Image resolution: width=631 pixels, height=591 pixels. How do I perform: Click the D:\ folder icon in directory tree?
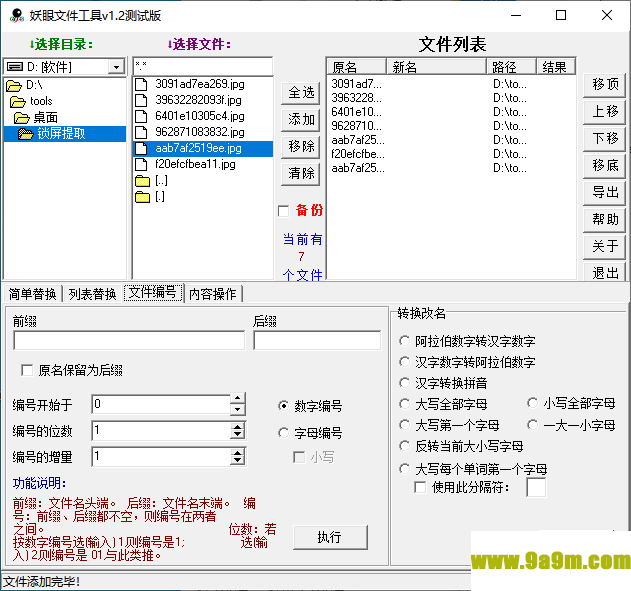14,85
